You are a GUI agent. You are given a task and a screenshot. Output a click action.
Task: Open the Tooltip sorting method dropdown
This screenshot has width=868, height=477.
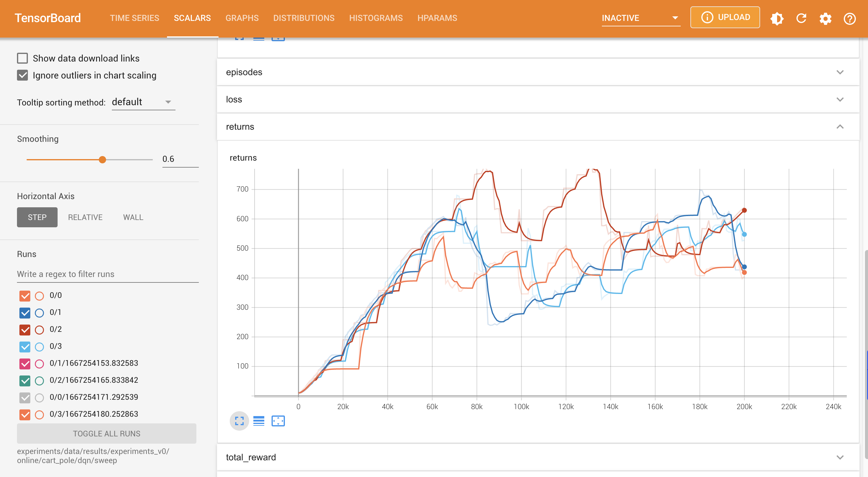click(x=143, y=102)
